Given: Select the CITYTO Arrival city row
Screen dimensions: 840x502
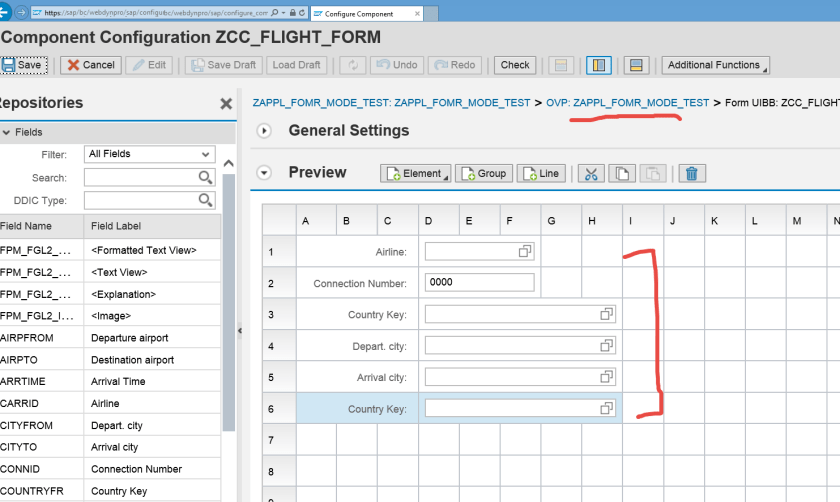Looking at the screenshot, I should click(110, 447).
